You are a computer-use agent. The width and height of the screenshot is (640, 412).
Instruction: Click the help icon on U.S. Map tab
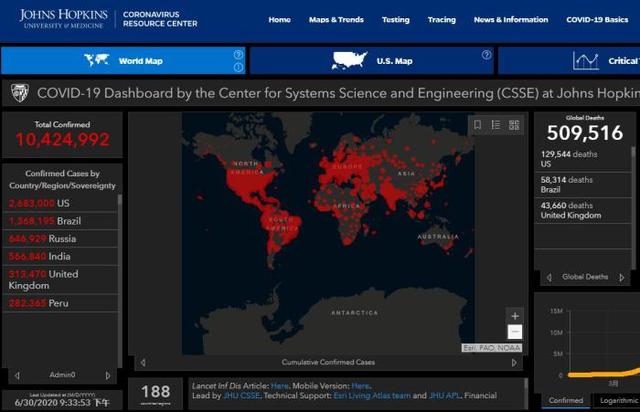pyautogui.click(x=486, y=55)
